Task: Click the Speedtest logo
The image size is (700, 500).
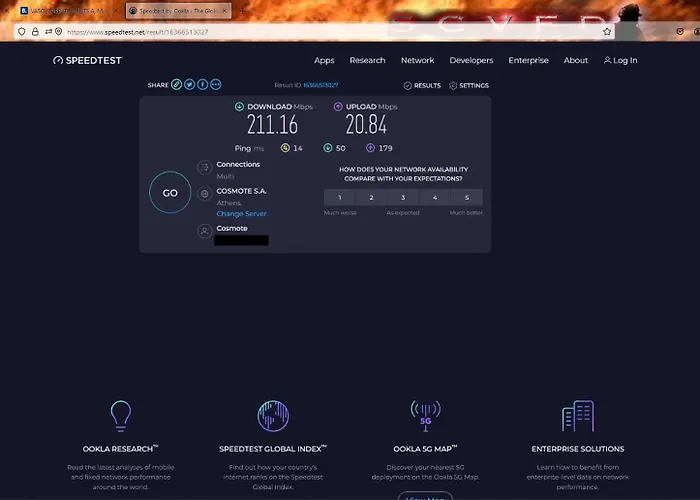Action: tap(87, 60)
